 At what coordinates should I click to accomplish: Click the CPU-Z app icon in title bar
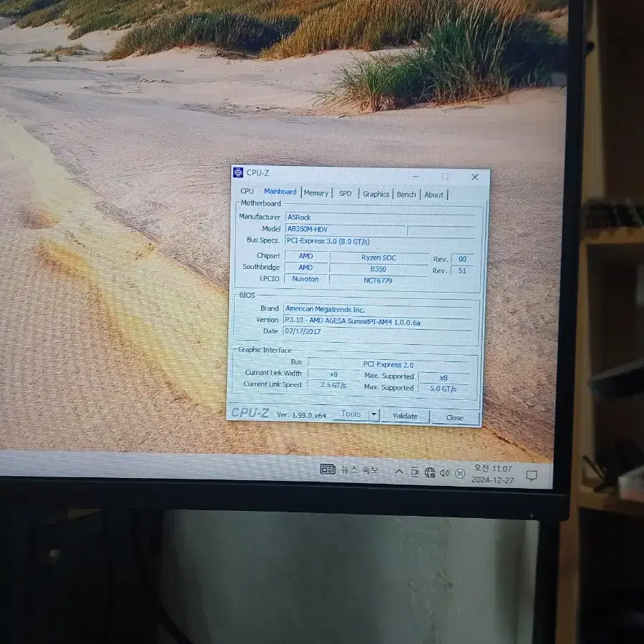point(238,172)
